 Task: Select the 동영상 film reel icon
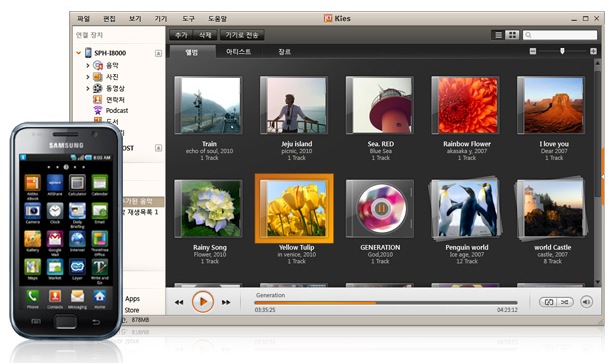tap(98, 88)
